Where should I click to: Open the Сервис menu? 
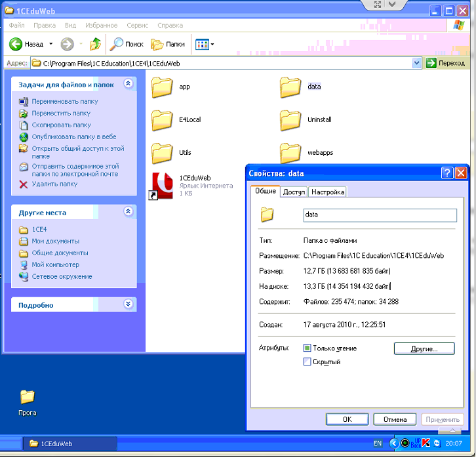138,25
